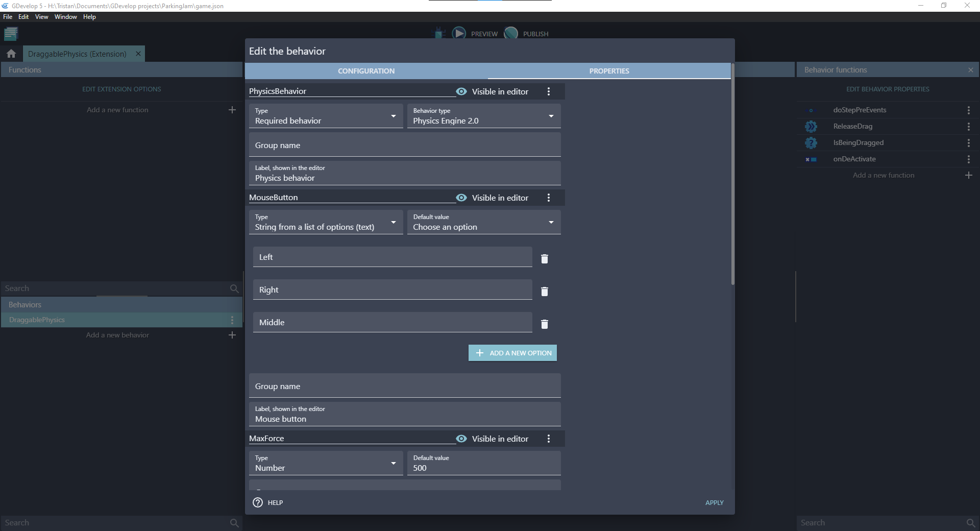This screenshot has height=531, width=980.
Task: Click the home icon next to the extension tab
Action: (x=11, y=54)
